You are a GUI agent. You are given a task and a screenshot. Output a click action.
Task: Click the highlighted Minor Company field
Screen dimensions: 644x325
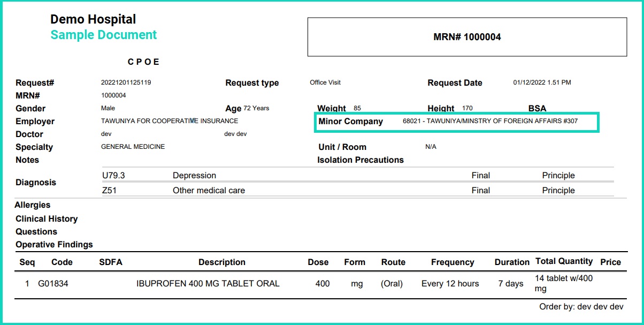[457, 122]
